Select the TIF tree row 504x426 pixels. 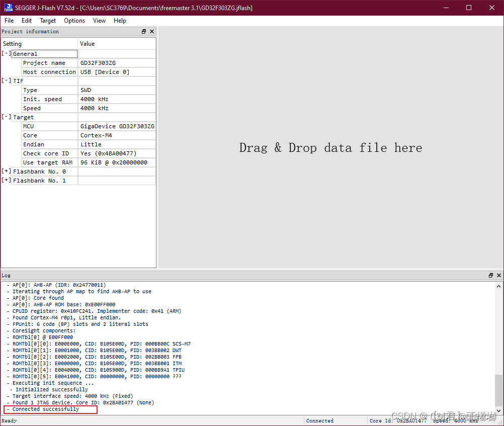[45, 81]
